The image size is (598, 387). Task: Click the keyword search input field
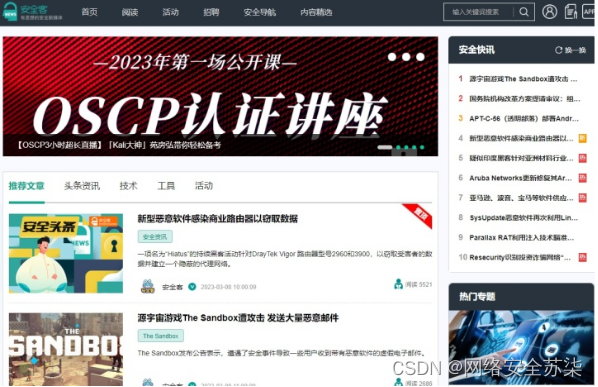(479, 12)
